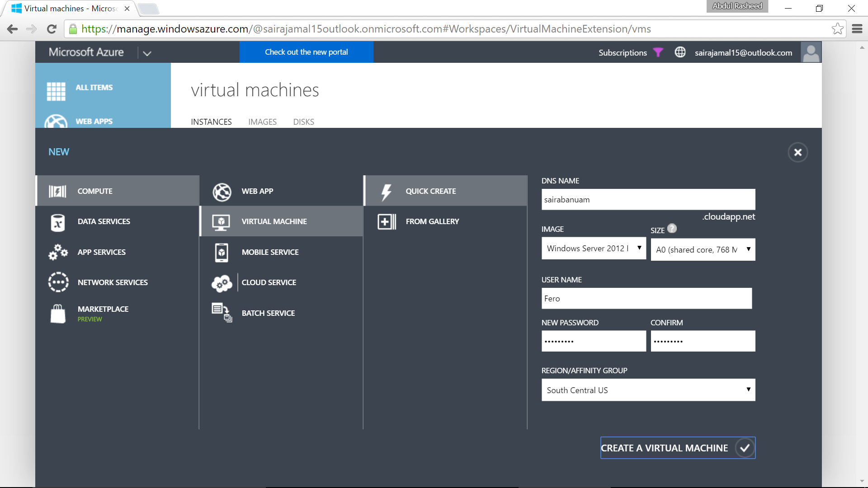
Task: Close the NEW panel with X
Action: click(x=798, y=152)
